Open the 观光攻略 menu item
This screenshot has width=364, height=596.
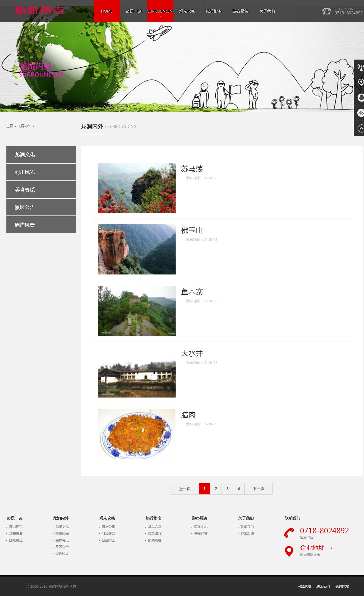[x=187, y=11]
